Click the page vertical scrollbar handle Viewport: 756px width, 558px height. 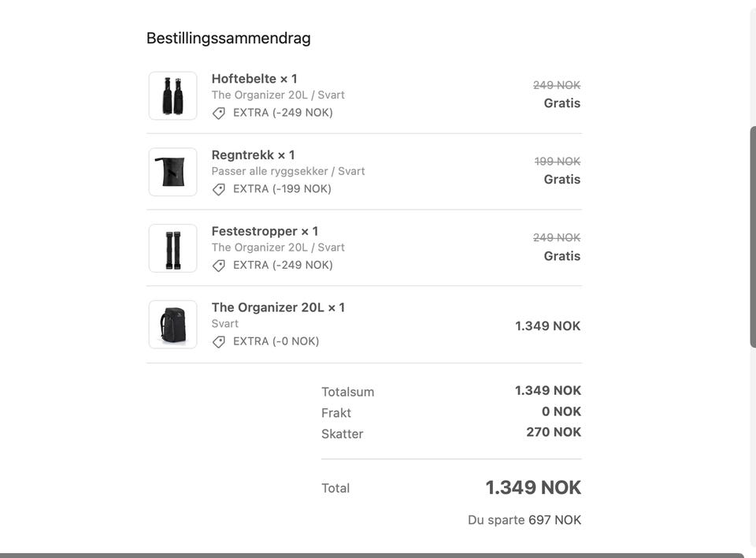click(x=753, y=236)
